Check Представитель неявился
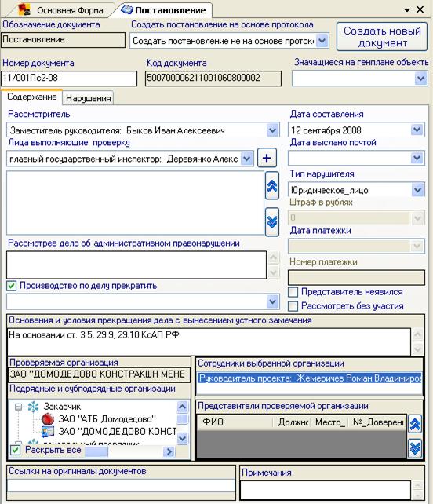 click(x=293, y=292)
